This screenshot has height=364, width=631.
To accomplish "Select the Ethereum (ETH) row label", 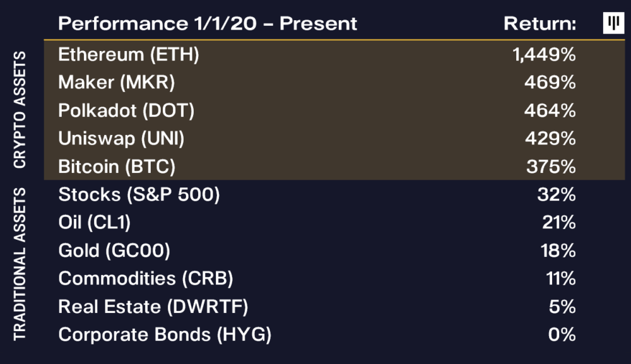I will tap(128, 54).
